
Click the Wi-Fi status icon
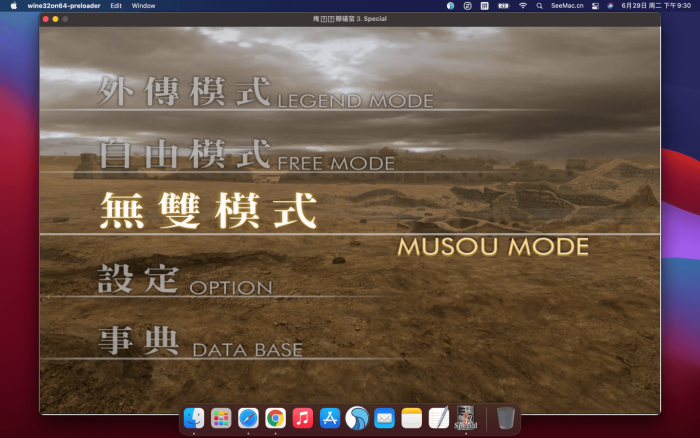[522, 5]
